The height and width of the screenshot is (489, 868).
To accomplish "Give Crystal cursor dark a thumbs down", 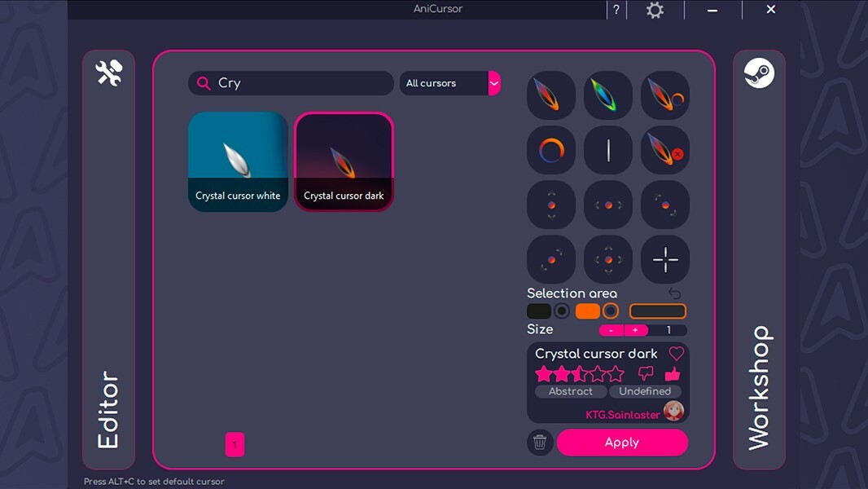I will pyautogui.click(x=646, y=373).
